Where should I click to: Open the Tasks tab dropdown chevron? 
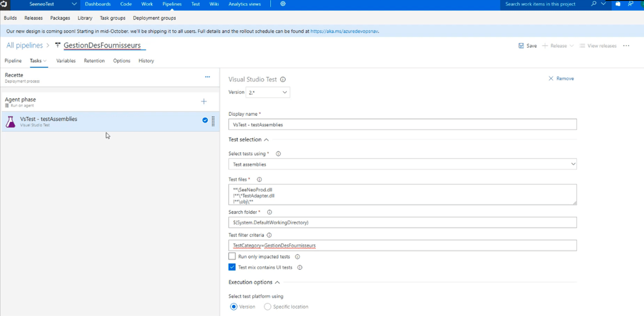tap(45, 61)
